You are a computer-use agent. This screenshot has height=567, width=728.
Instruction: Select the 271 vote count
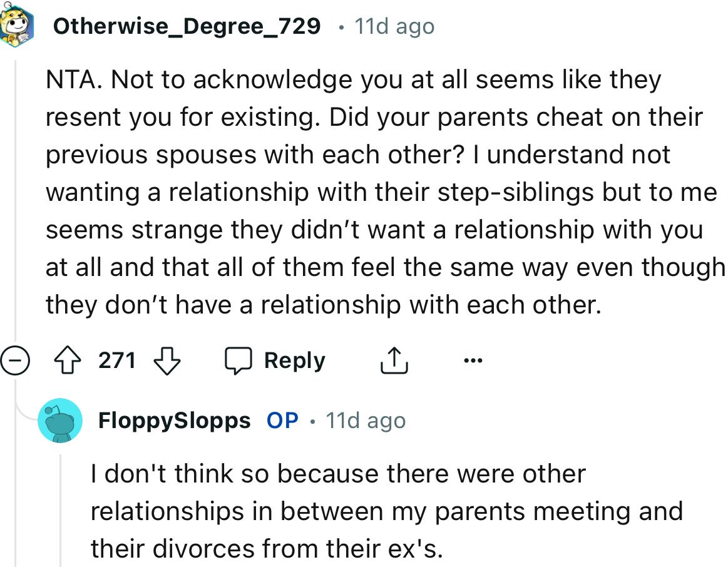[117, 360]
